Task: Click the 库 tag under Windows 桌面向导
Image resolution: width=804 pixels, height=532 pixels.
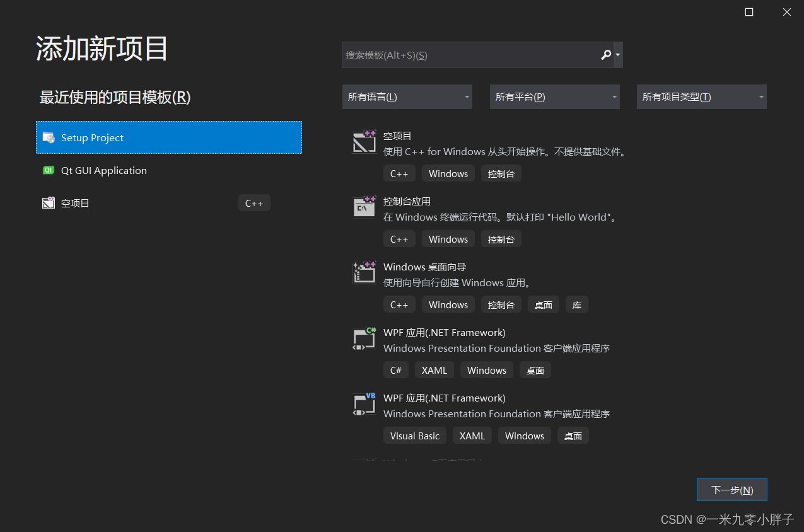Action: [x=577, y=304]
